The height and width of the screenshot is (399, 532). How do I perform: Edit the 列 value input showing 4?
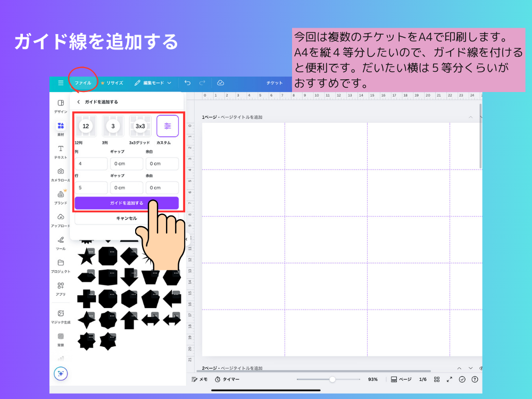[90, 163]
